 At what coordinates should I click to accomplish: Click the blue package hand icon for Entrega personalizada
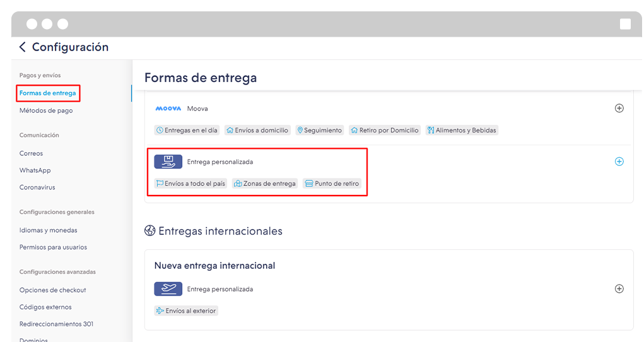pos(168,162)
